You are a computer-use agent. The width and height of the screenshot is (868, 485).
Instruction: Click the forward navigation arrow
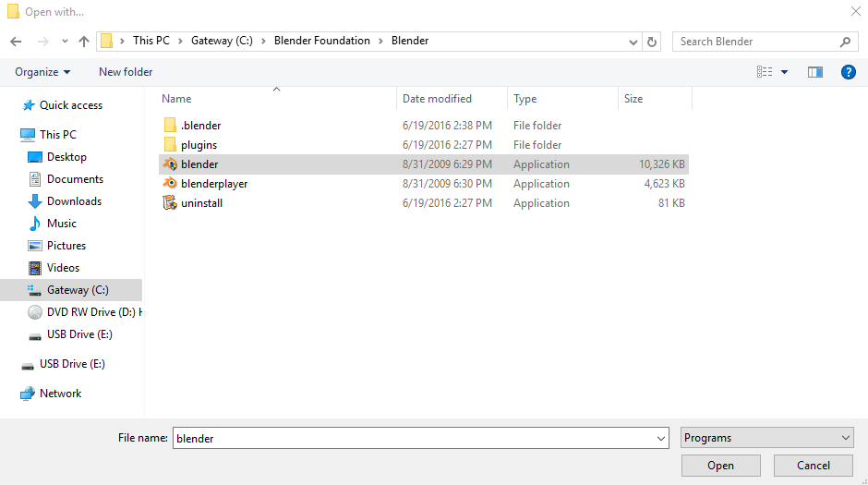click(x=42, y=42)
